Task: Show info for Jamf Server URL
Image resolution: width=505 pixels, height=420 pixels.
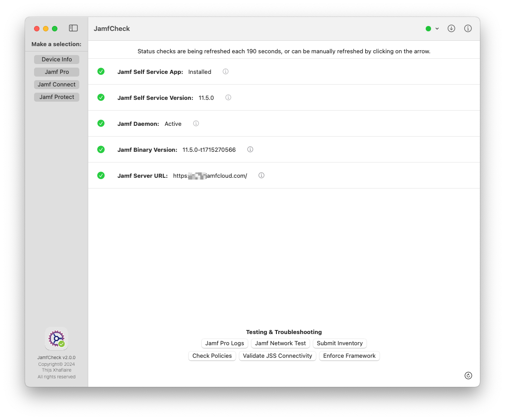Action: tap(261, 176)
